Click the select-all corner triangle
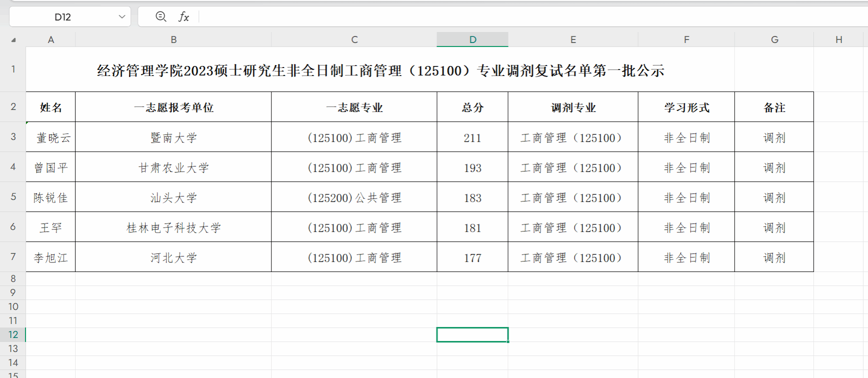The image size is (868, 378). click(x=14, y=40)
